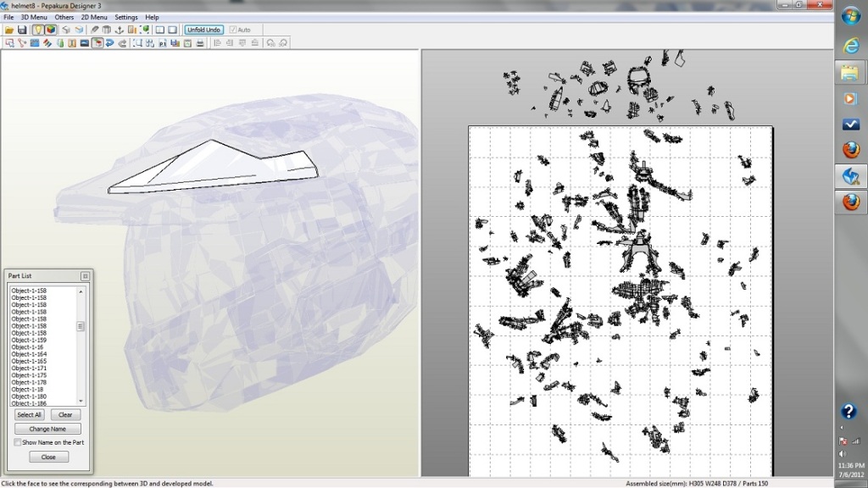
Task: Click the green cylinder icon
Action: point(60,43)
